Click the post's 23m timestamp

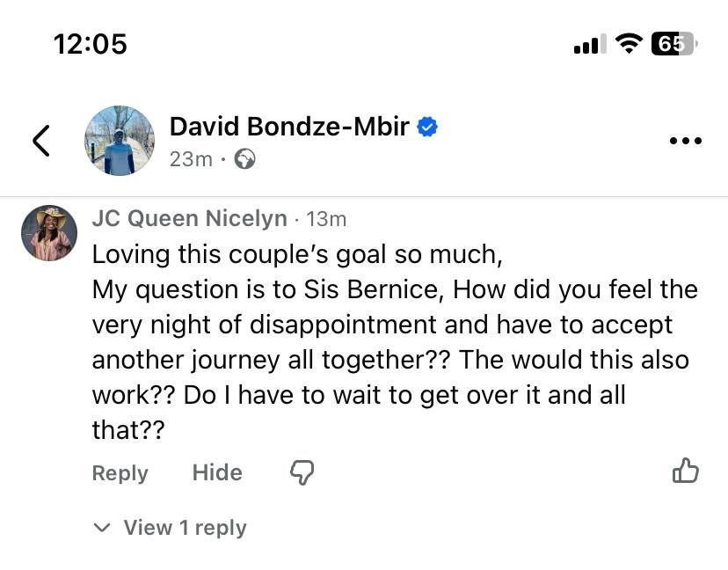click(191, 159)
